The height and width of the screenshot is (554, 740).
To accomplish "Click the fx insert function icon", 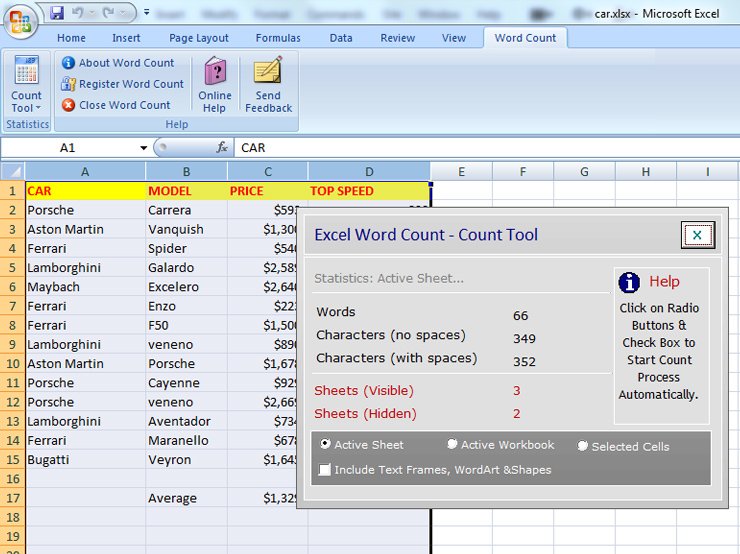I will tap(222, 148).
